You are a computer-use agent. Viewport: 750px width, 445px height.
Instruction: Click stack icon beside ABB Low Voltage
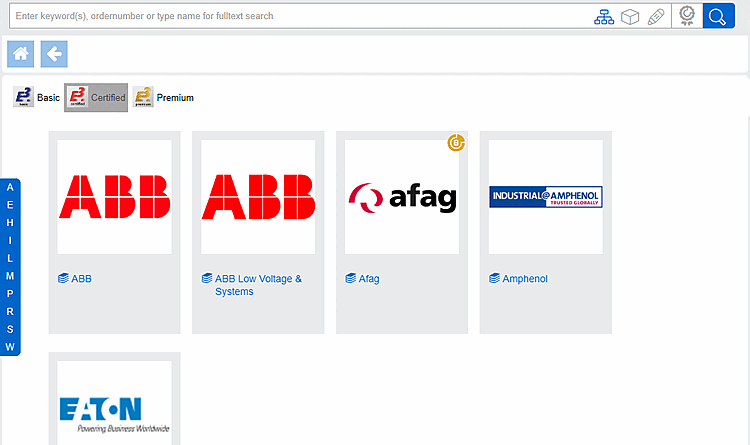(207, 278)
